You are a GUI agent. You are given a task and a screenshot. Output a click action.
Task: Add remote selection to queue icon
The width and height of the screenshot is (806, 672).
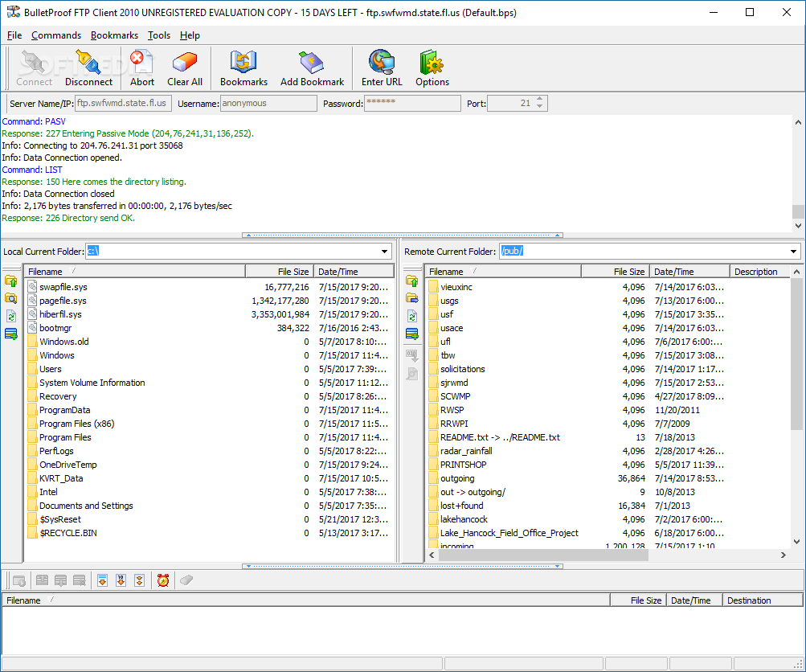pyautogui.click(x=411, y=334)
